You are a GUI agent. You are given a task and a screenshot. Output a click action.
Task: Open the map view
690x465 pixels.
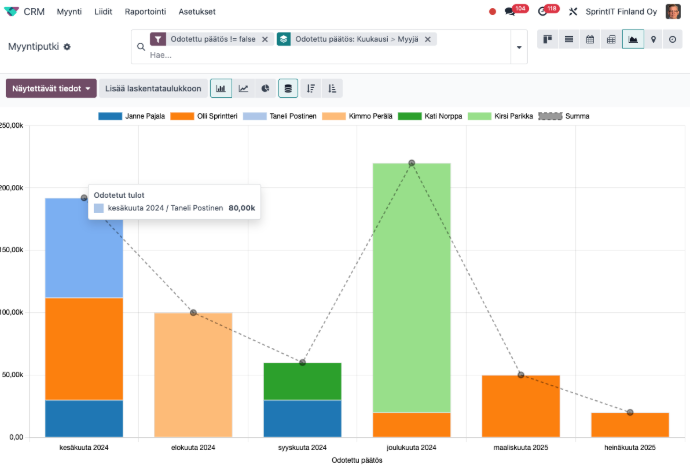(653, 39)
